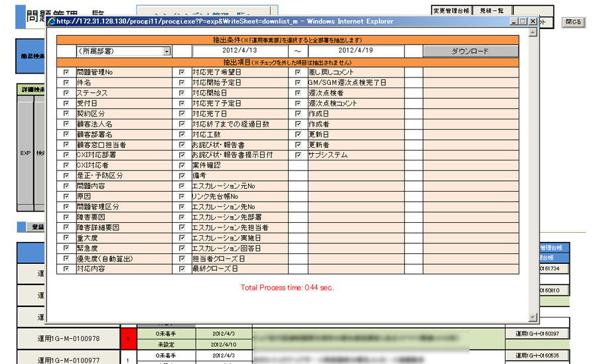The height and width of the screenshot is (364, 597).
Task: Uncheck the エスカレーション元No checkbox
Action: [x=182, y=186]
